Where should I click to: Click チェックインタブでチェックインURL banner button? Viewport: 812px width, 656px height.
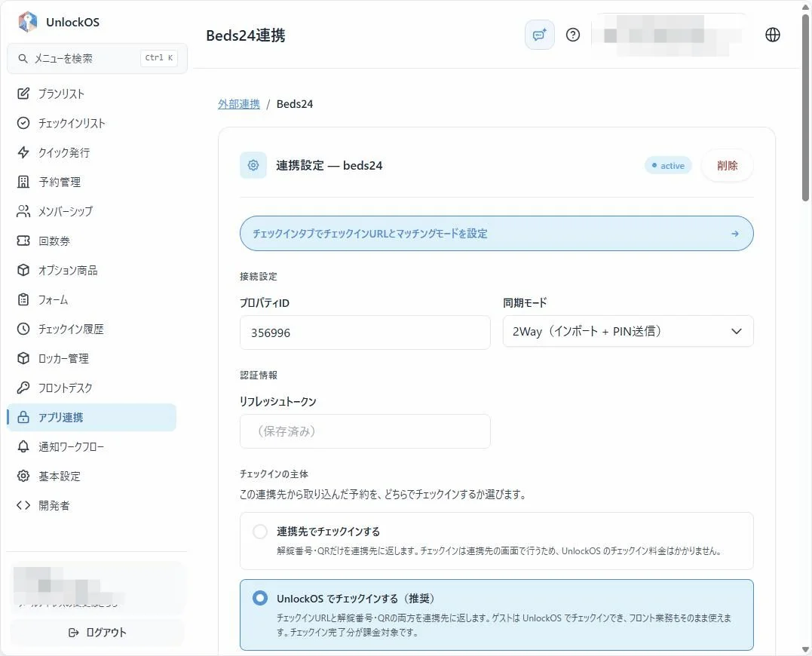[496, 234]
